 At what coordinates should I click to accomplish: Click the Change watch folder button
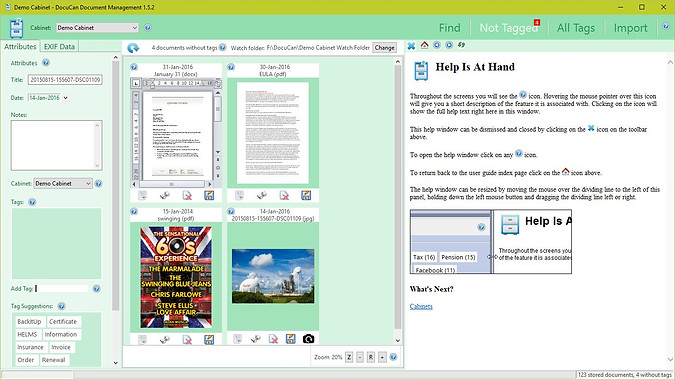click(x=384, y=48)
